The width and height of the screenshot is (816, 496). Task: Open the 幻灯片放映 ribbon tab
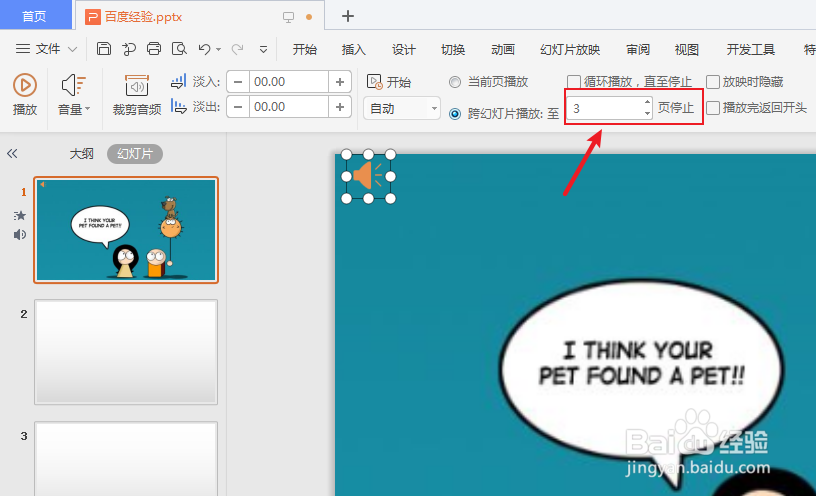(570, 49)
